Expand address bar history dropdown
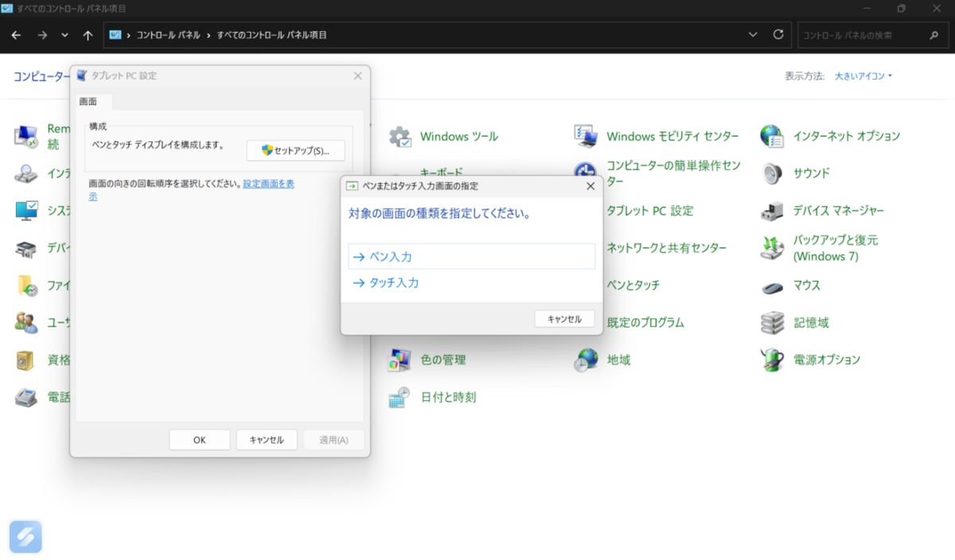The height and width of the screenshot is (560, 955). (x=753, y=35)
